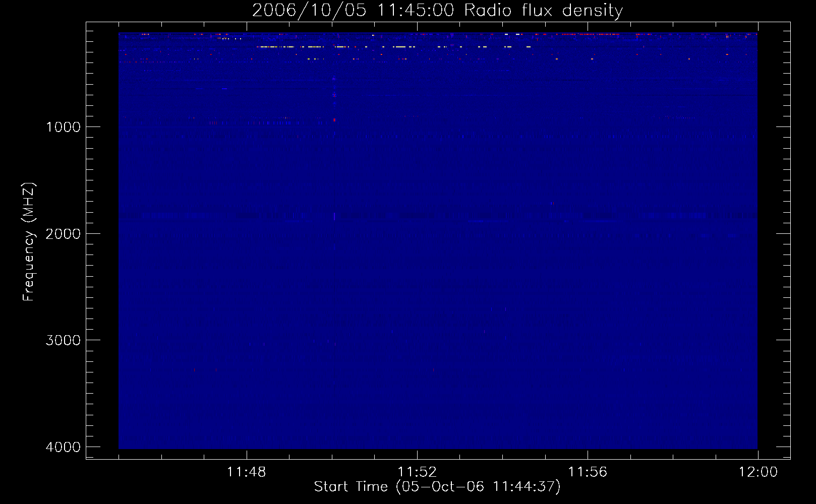Select the 'Frequency (MHZ)' axis label
This screenshot has height=504, width=816.
29,241
